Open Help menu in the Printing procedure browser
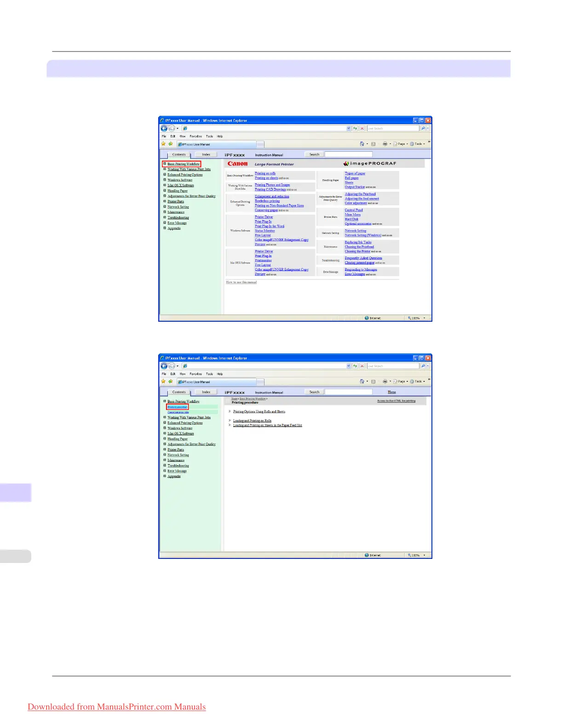The image size is (563, 728). pos(220,374)
